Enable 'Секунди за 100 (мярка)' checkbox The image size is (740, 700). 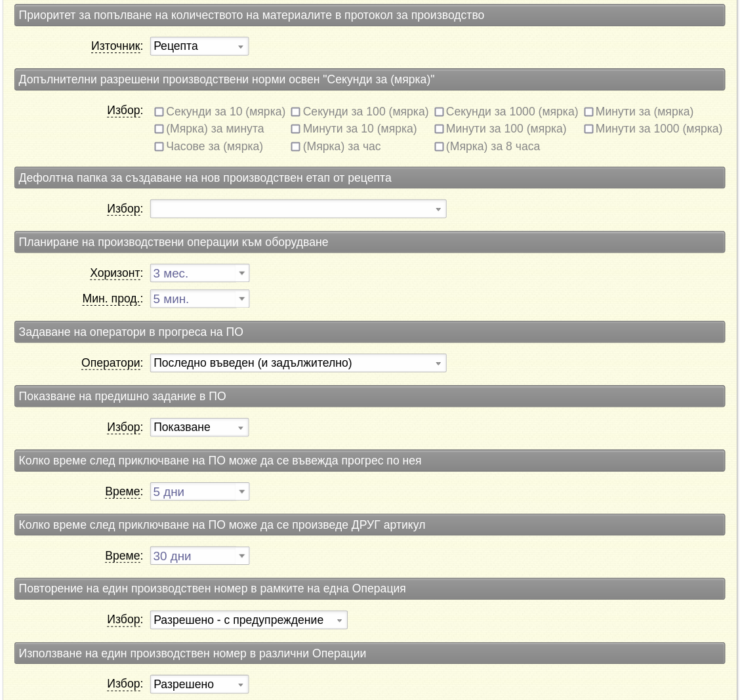pos(295,112)
